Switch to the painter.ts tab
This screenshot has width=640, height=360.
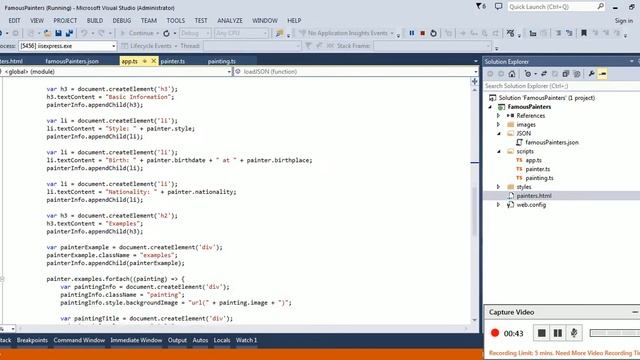173,61
